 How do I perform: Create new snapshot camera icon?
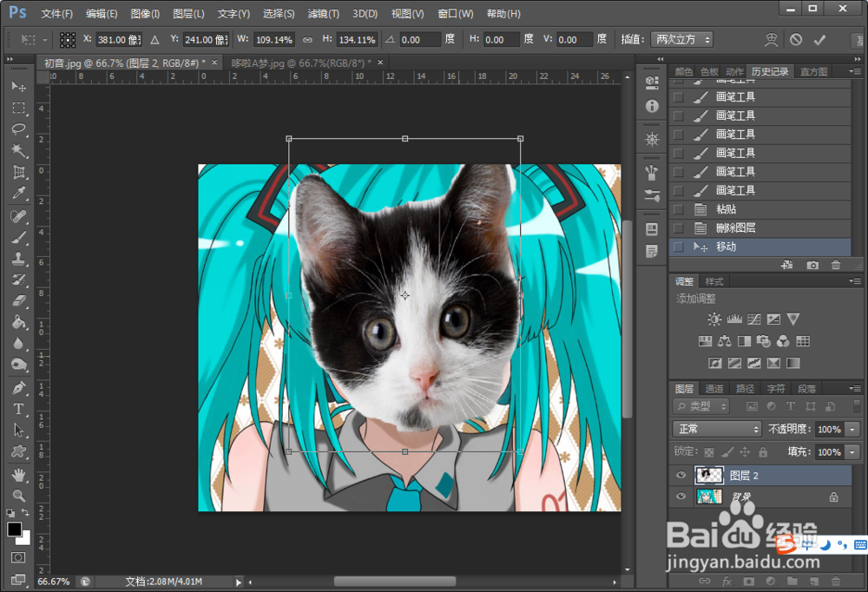812,266
